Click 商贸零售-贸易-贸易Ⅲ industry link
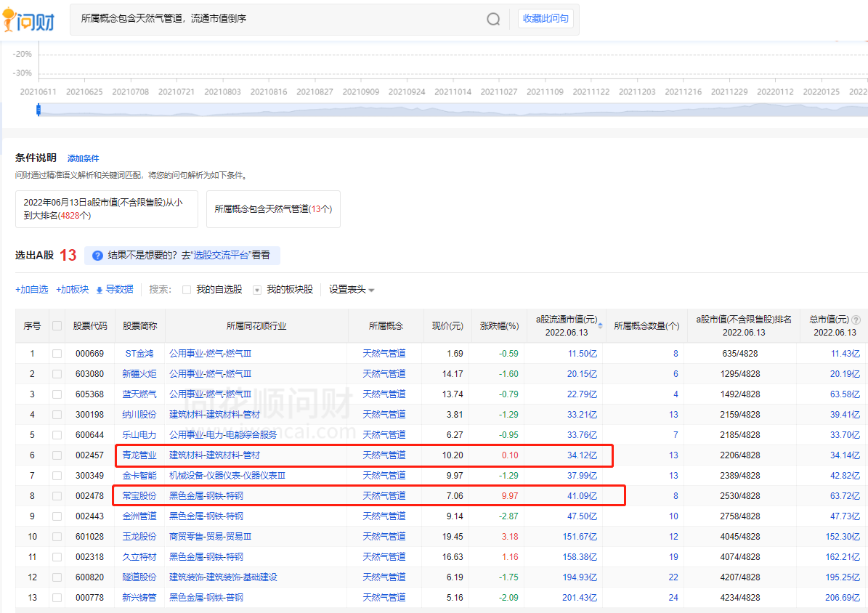The height and width of the screenshot is (613, 868). tap(210, 537)
